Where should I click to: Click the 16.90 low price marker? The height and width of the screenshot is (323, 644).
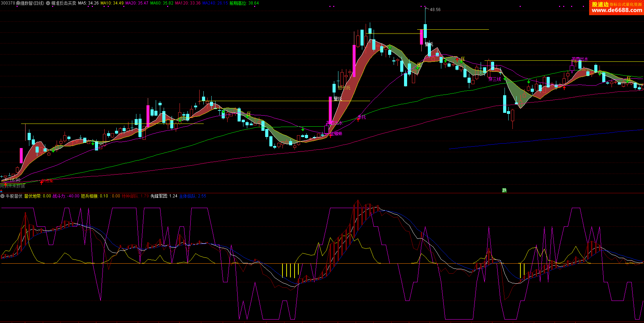tap(15, 180)
